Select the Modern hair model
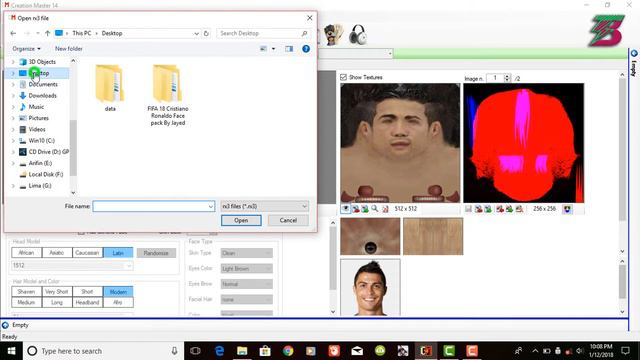This screenshot has width=640, height=360. [x=118, y=292]
